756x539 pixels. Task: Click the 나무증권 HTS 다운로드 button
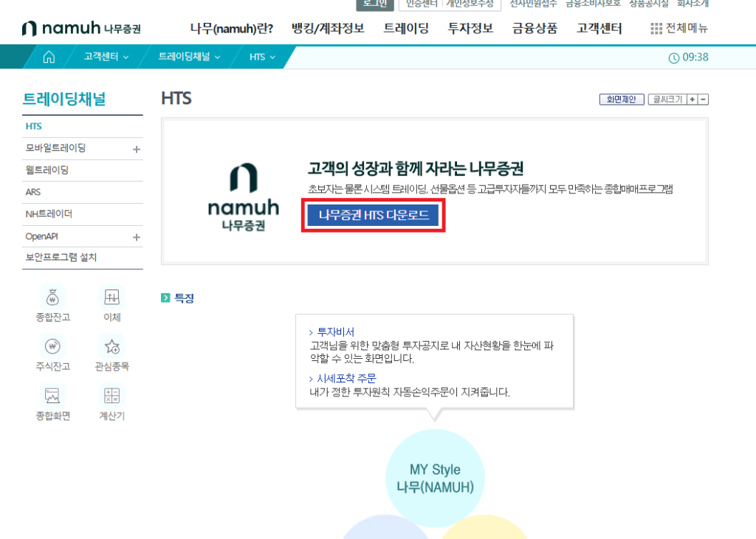374,215
